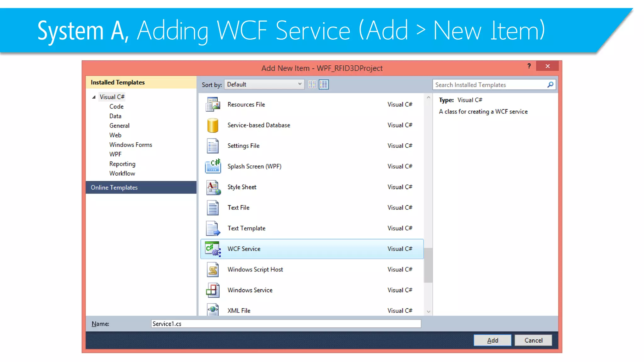644x362 pixels.
Task: Select the Text Template label
Action: pos(246,228)
